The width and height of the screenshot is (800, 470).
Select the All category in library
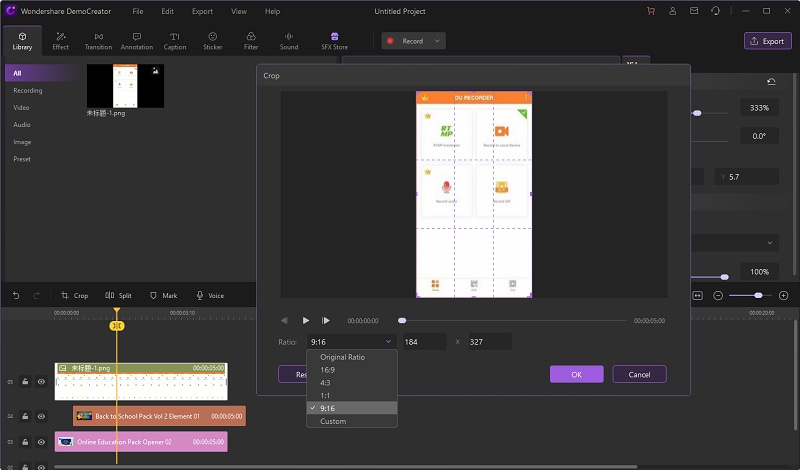click(x=42, y=73)
